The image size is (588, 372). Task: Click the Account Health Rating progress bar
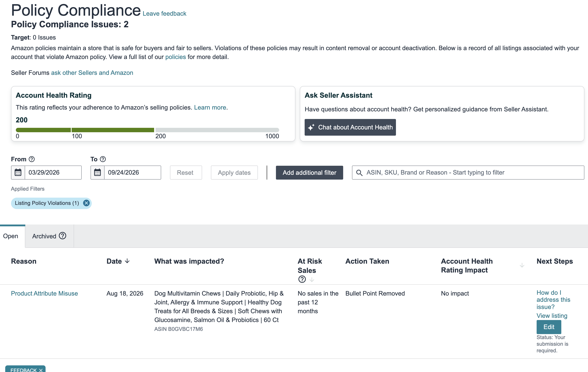tap(147, 130)
